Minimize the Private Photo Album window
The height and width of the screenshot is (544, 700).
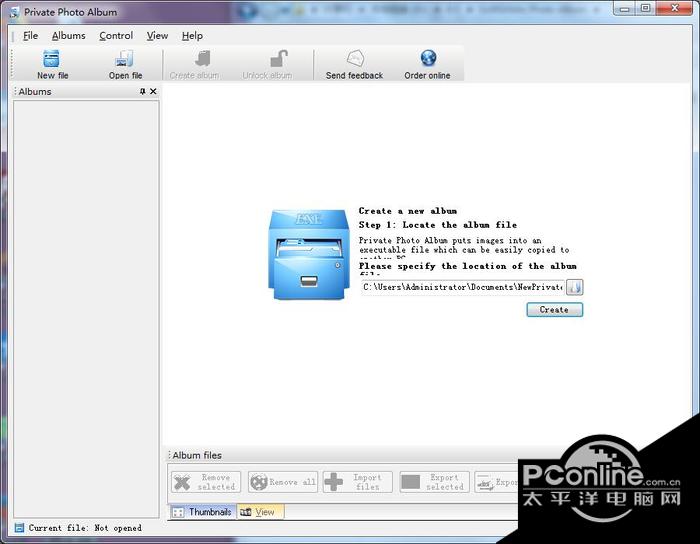click(624, 8)
